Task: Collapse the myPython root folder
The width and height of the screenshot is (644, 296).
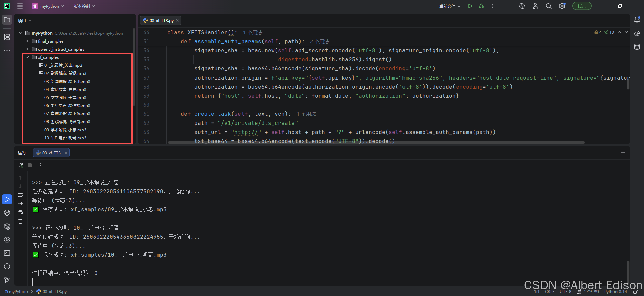Action: (x=21, y=33)
